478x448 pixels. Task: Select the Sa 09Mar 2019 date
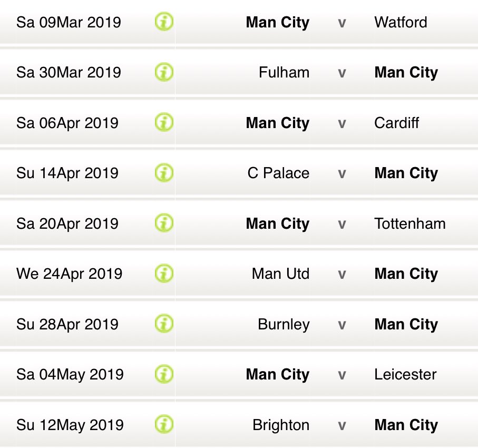[x=69, y=22]
